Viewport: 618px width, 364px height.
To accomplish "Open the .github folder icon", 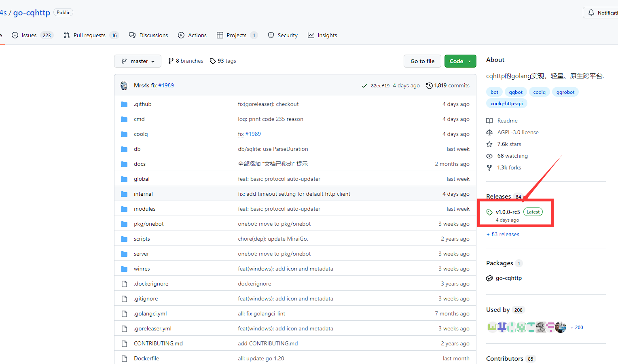I will coord(124,104).
